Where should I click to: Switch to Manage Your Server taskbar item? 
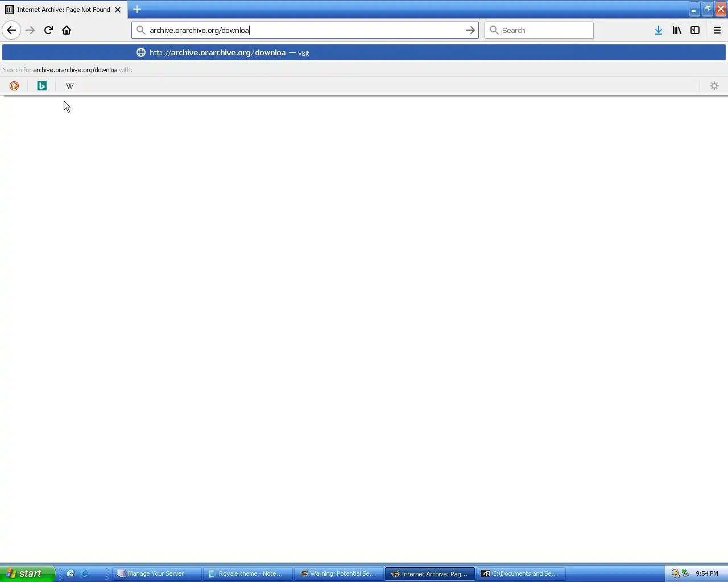(157, 573)
